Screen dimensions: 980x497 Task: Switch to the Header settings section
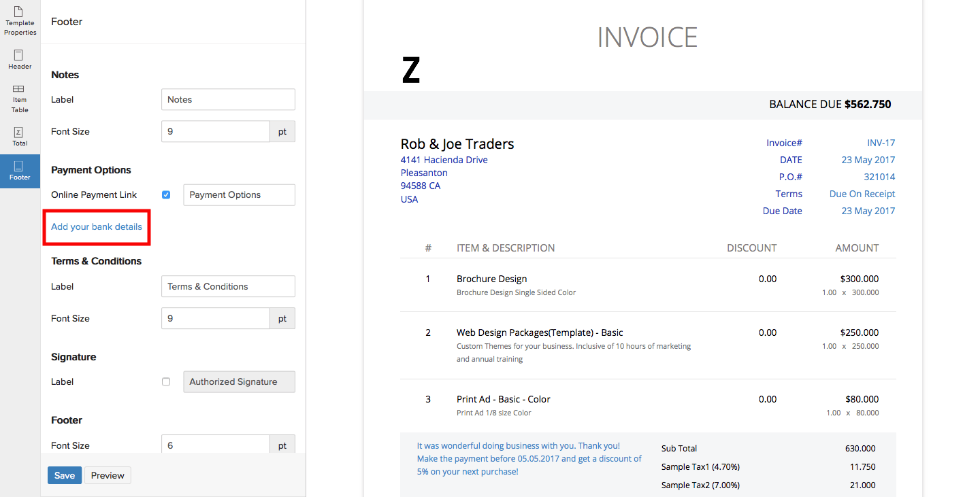[20, 59]
